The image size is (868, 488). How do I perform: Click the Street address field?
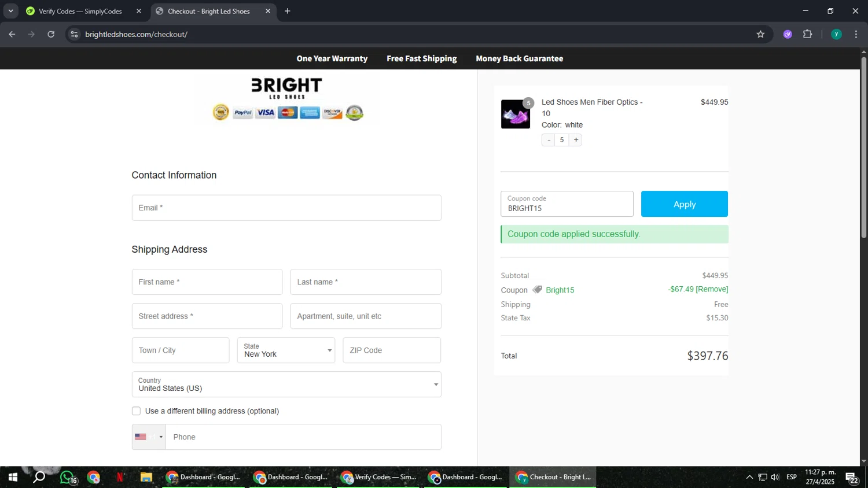pyautogui.click(x=207, y=316)
